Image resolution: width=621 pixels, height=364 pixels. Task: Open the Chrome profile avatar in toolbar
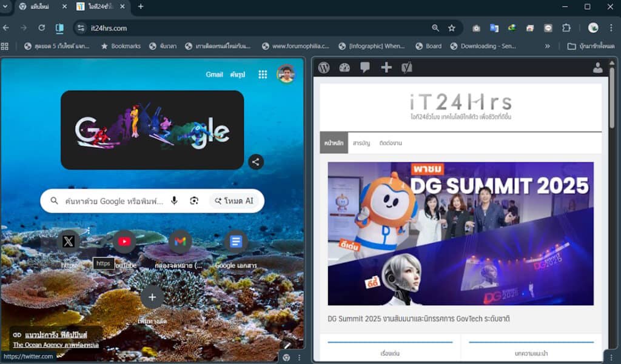coord(593,28)
